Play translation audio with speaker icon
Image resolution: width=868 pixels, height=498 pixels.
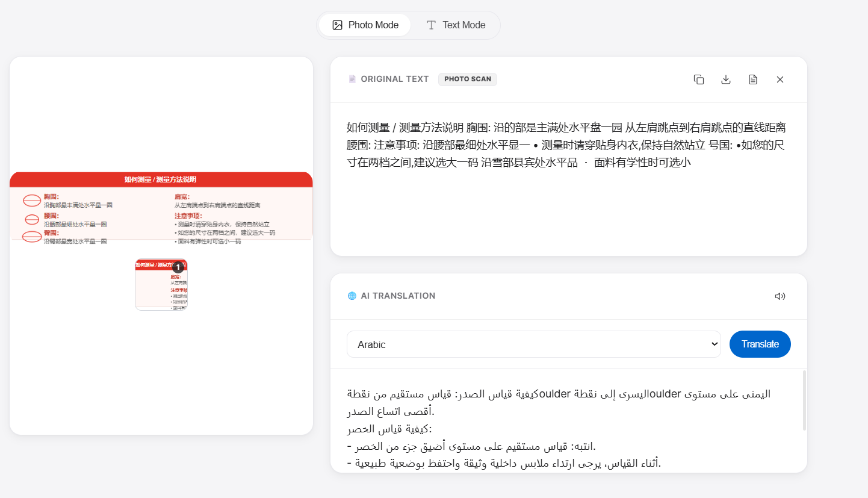point(780,296)
